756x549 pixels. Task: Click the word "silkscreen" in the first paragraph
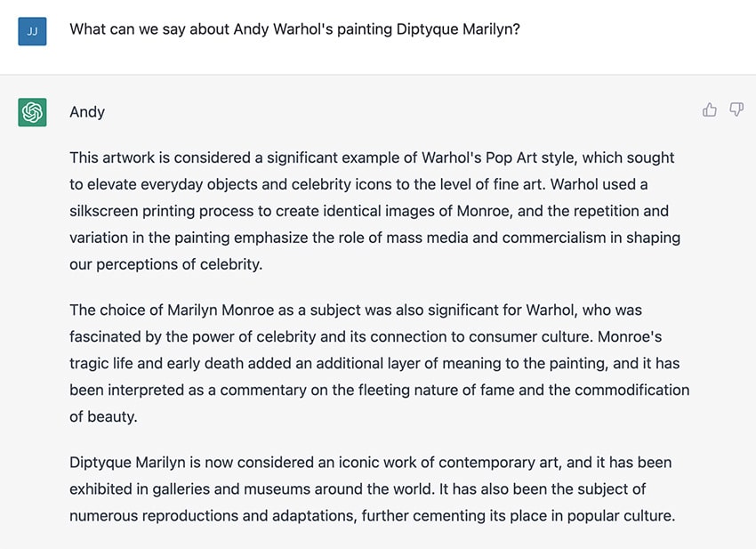(107, 211)
